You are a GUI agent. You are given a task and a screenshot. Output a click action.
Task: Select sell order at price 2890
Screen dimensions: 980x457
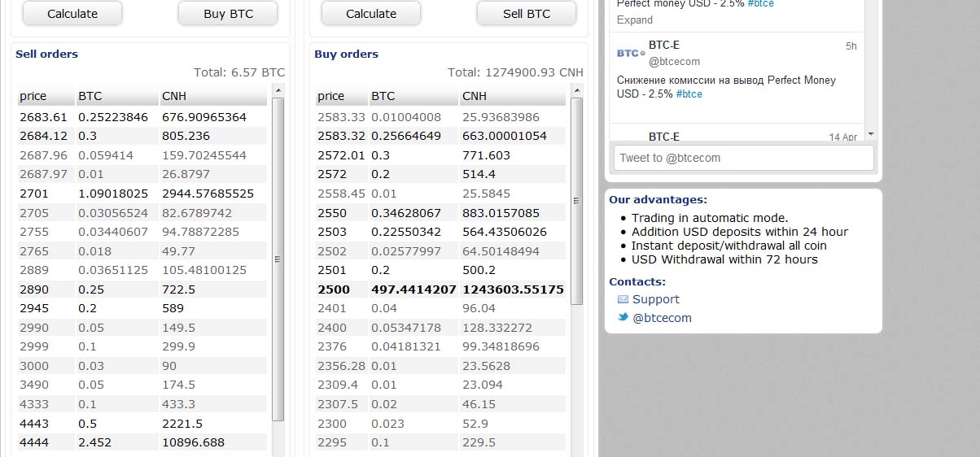click(142, 289)
